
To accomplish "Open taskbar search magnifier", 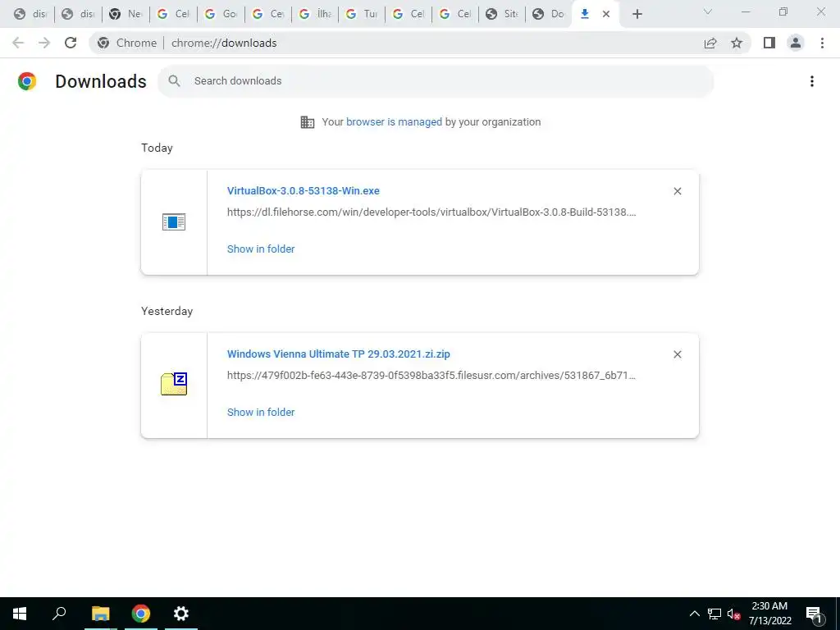I will point(59,614).
